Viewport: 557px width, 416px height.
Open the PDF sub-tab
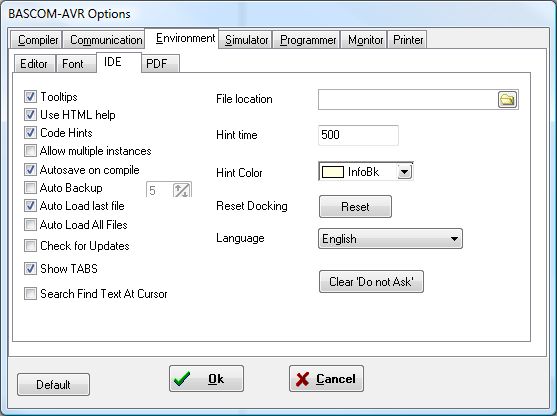click(160, 64)
